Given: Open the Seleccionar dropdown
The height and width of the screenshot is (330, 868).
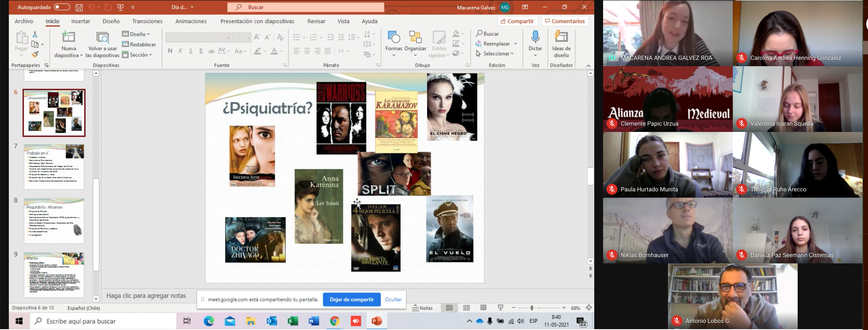Looking at the screenshot, I should coord(495,54).
